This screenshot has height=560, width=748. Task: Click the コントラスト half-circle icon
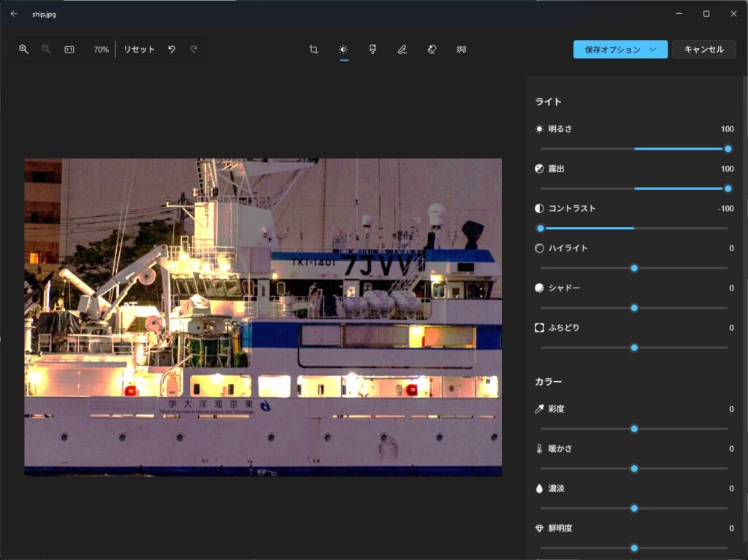(x=539, y=209)
